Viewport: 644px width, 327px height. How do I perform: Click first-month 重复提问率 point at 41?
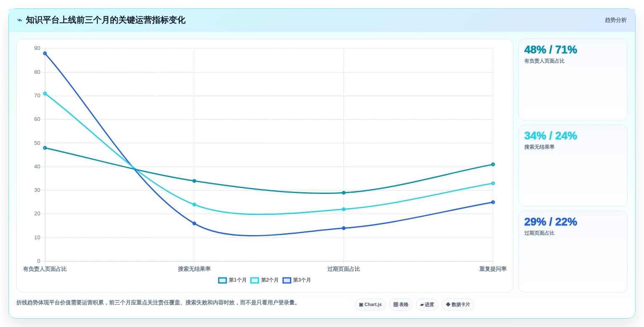pos(493,164)
